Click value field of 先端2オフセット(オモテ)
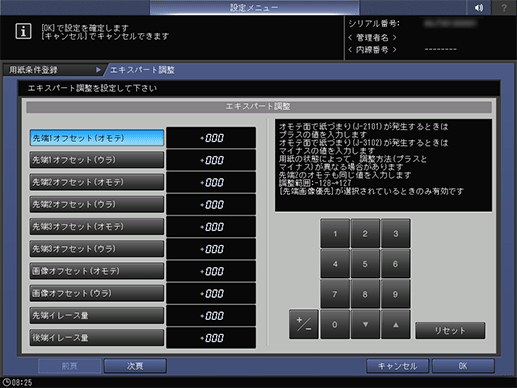The width and height of the screenshot is (517, 388). pos(211,182)
